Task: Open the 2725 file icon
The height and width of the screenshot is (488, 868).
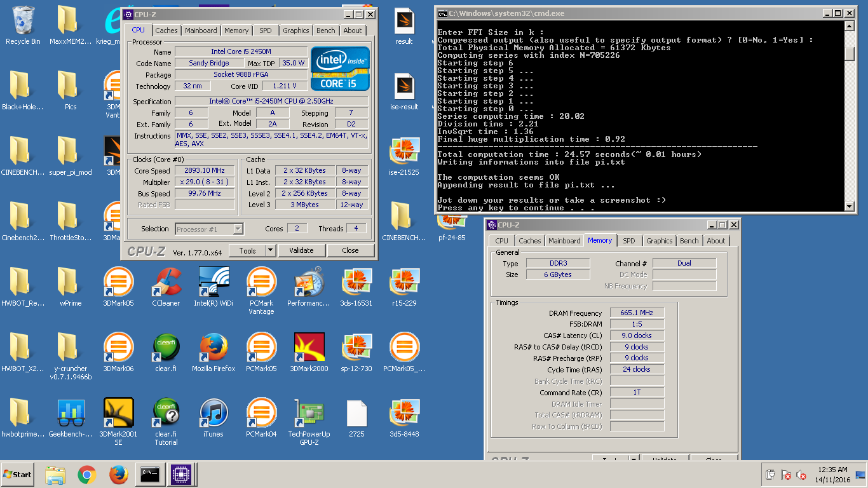Action: 356,418
